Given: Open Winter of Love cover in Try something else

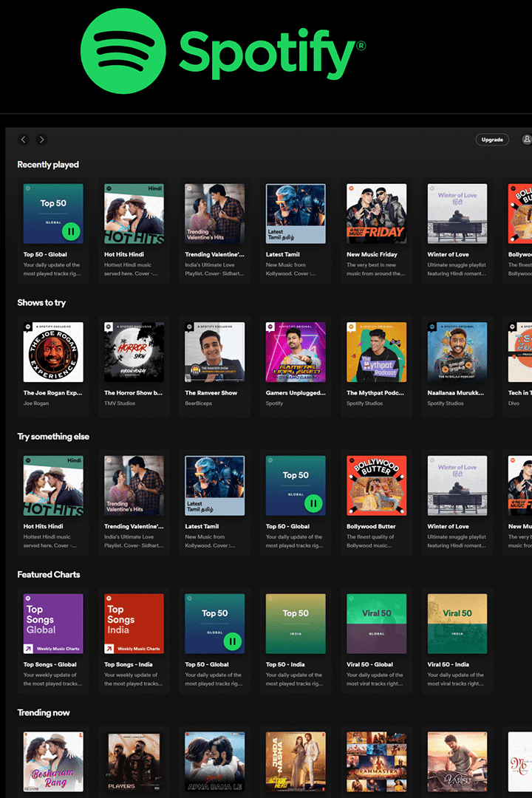Looking at the screenshot, I should [457, 485].
